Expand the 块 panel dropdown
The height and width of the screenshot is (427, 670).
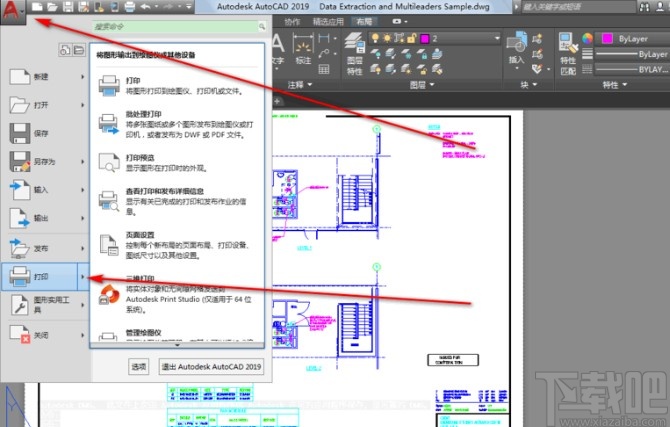pyautogui.click(x=529, y=85)
